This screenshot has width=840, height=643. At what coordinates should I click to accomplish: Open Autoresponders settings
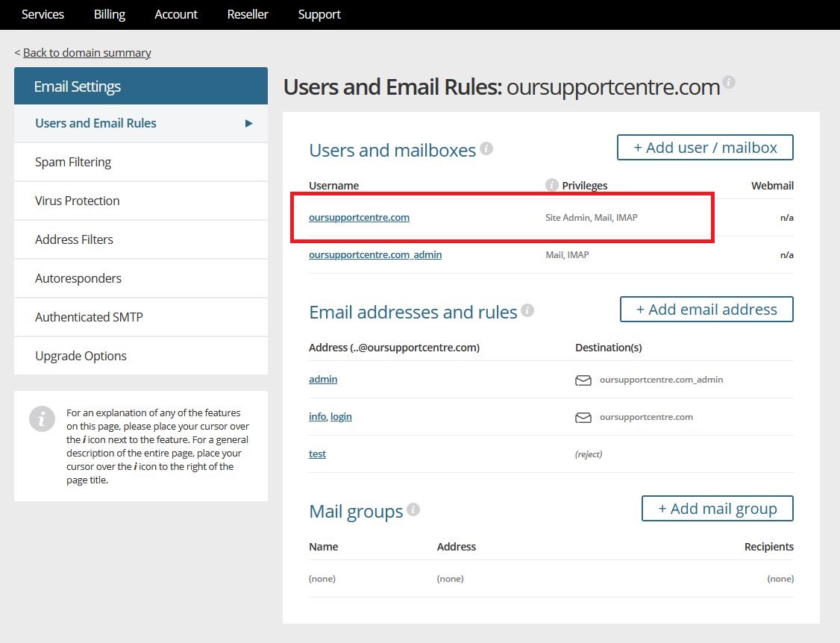coord(78,277)
